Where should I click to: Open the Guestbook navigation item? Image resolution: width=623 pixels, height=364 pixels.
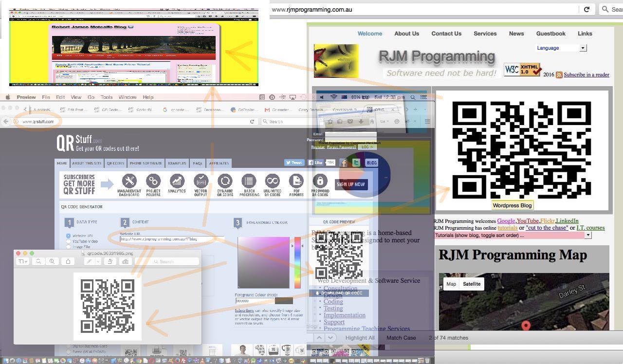coord(550,34)
